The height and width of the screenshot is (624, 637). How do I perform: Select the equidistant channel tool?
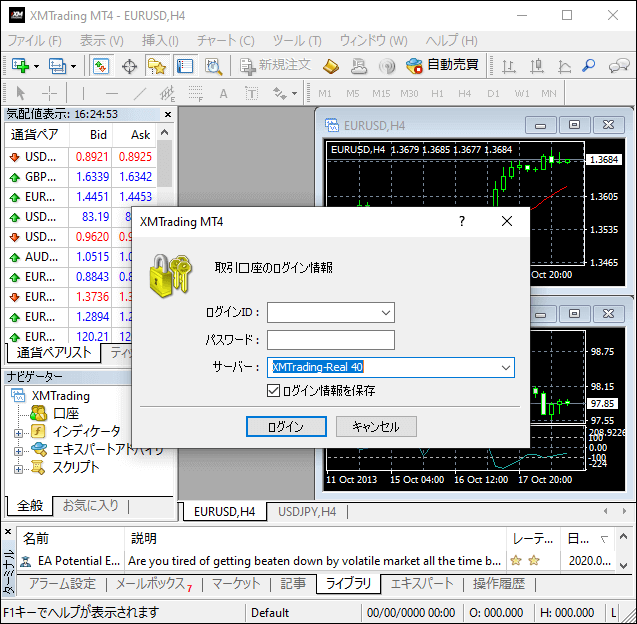167,93
